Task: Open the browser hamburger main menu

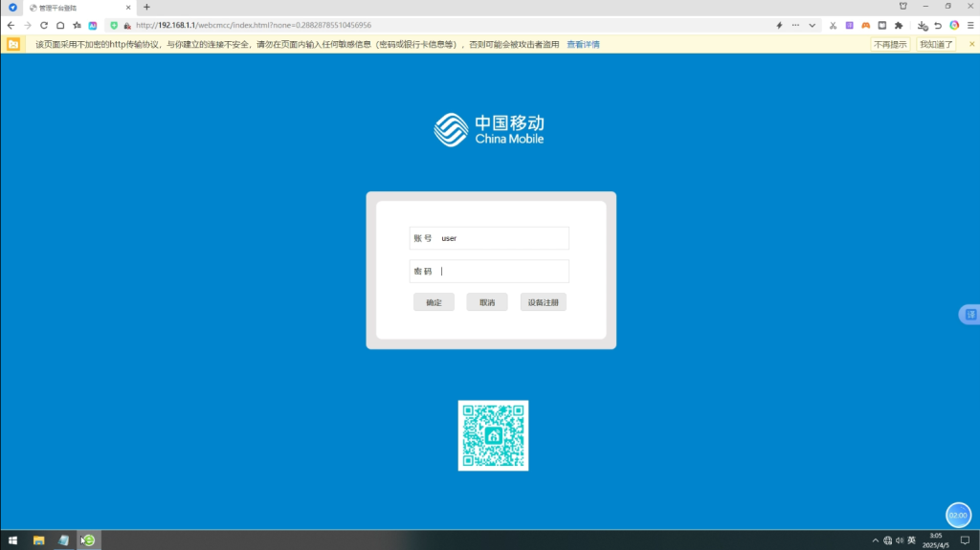Action: coord(969,25)
